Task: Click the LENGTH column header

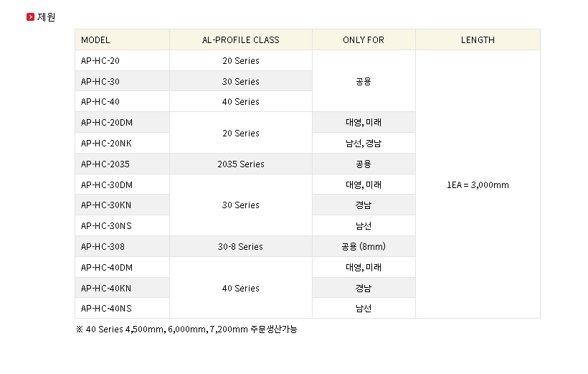Action: click(x=478, y=39)
